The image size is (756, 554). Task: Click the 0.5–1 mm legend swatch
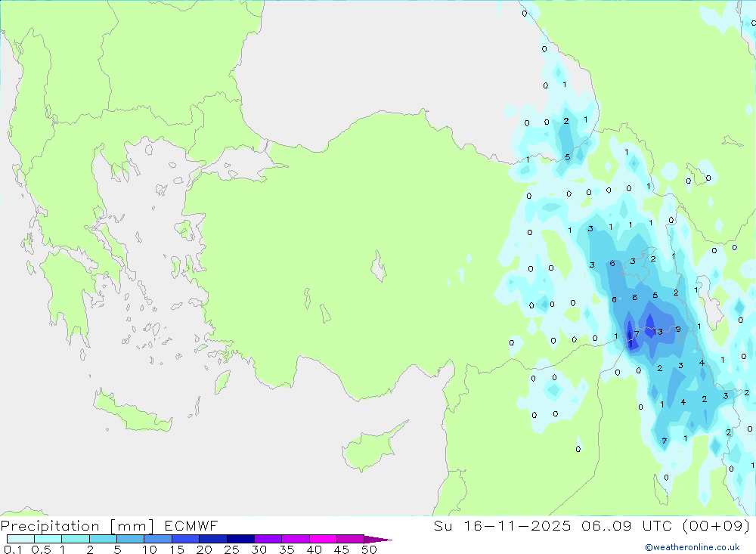48,539
